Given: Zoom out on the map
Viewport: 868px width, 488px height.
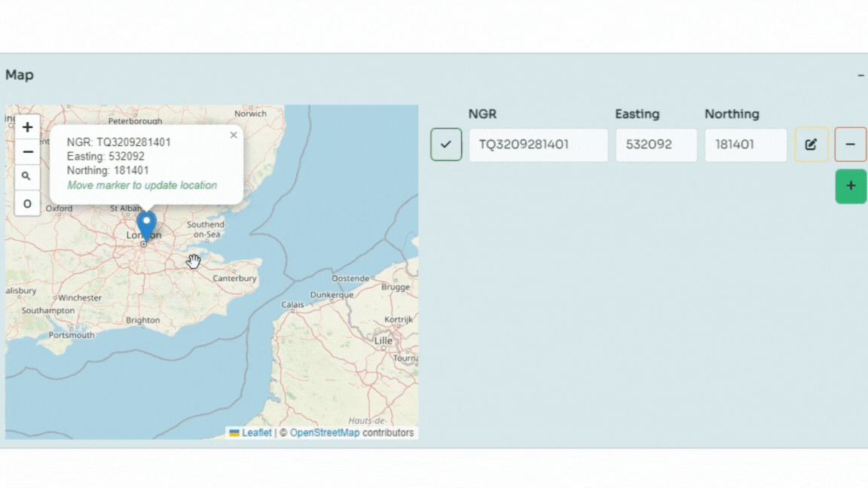Looking at the screenshot, I should [x=27, y=152].
